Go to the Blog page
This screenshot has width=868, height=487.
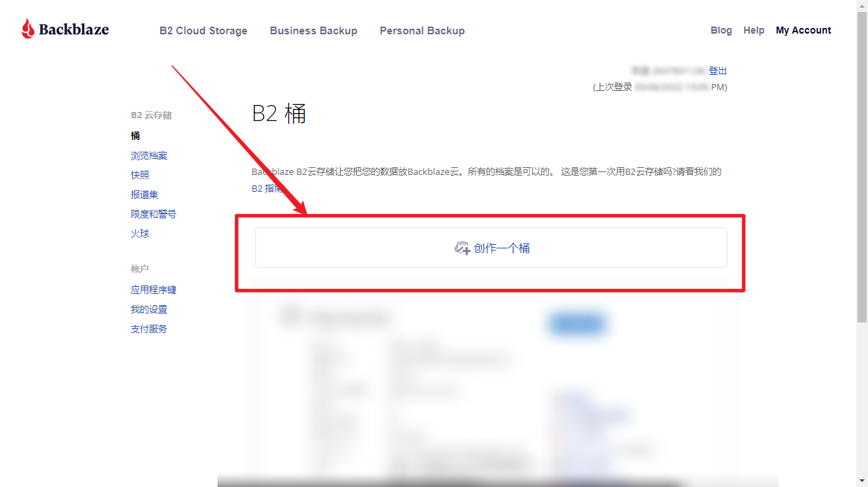tap(721, 30)
